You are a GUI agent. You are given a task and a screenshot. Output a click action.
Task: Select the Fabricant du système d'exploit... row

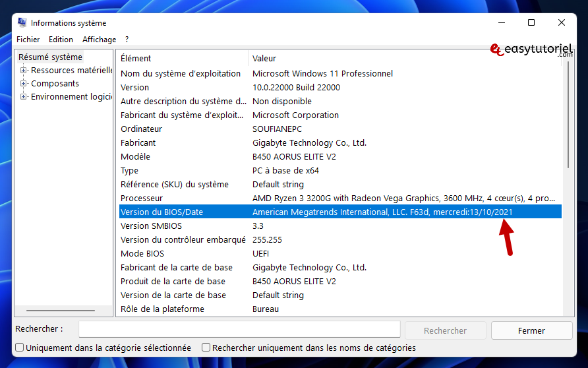(340, 115)
